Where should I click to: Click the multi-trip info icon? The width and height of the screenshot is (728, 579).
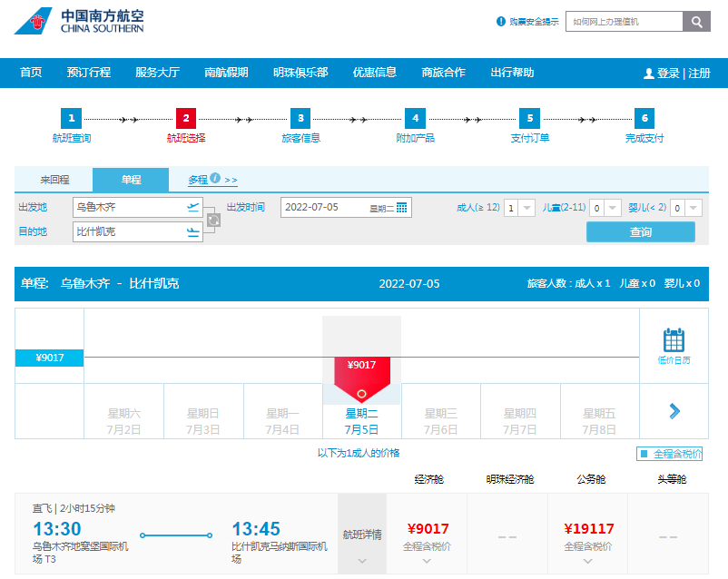215,179
